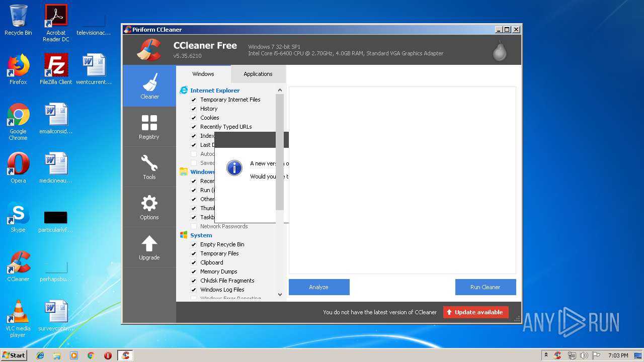Uncheck Chkdsk File Fragments
The height and width of the screenshot is (362, 644).
click(x=194, y=281)
